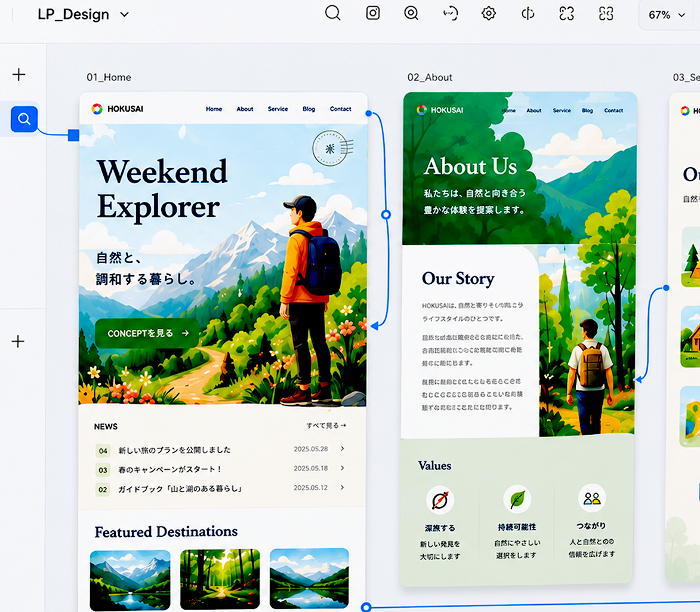Click the magnifier search icon in top toolbar
The image size is (700, 612).
[332, 13]
